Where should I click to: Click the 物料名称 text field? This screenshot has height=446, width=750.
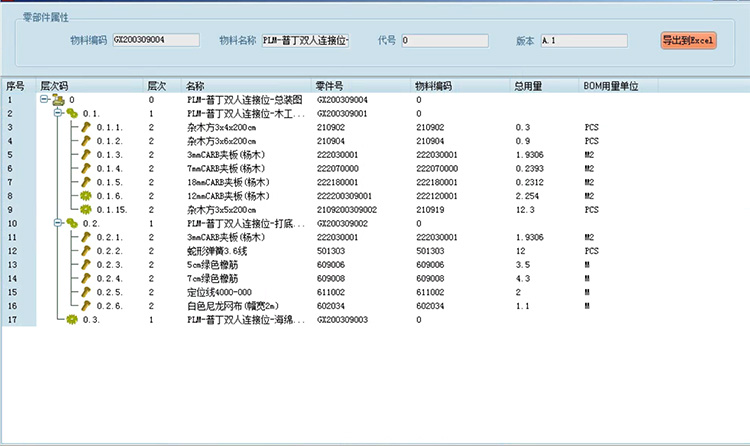(305, 41)
